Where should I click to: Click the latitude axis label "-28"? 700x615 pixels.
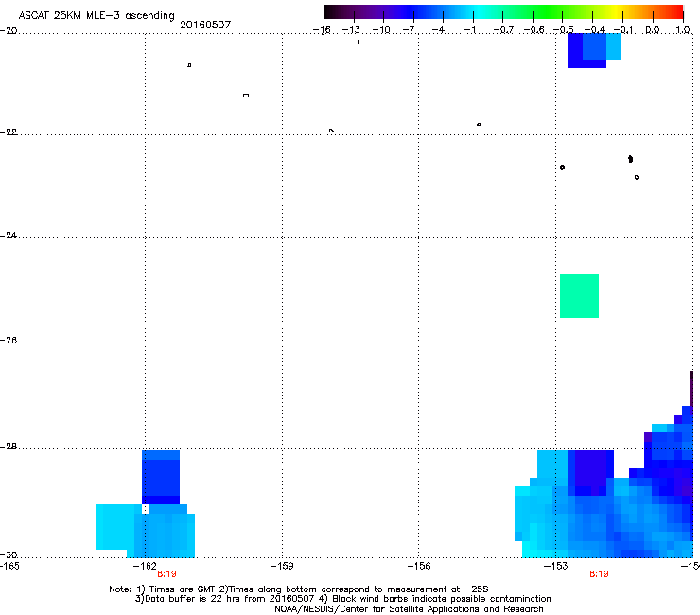click(x=9, y=447)
